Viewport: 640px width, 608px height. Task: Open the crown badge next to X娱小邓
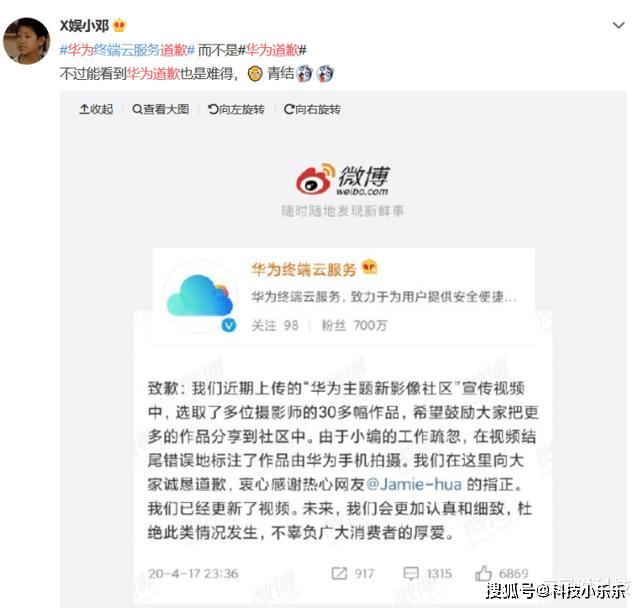click(119, 26)
